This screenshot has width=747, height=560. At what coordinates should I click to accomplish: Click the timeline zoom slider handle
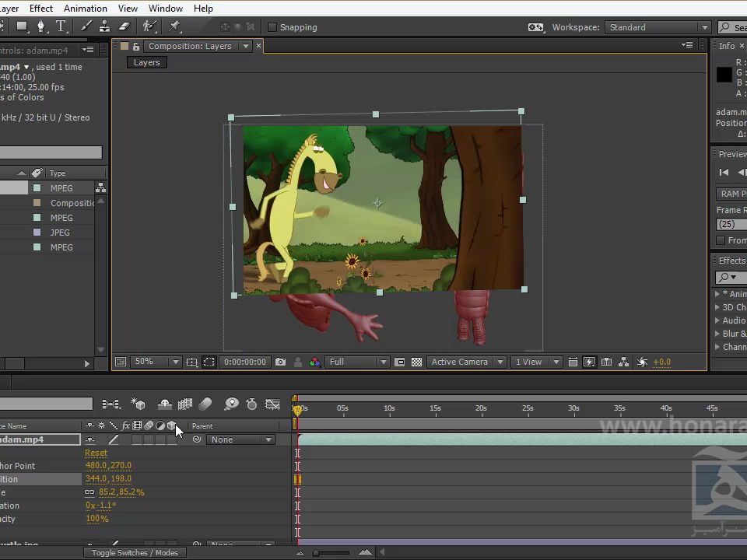coord(315,553)
